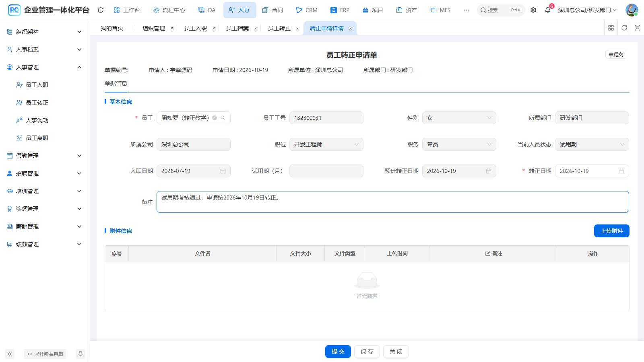
Task: Open the settings gear icon
Action: (533, 10)
